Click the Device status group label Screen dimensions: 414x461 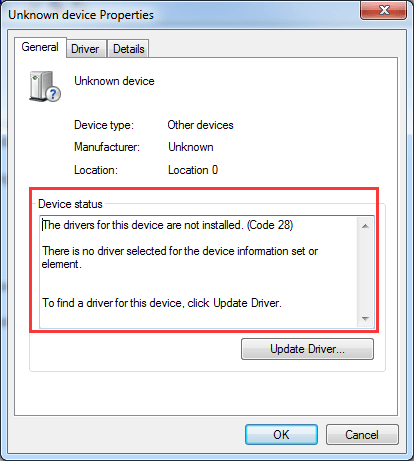70,204
